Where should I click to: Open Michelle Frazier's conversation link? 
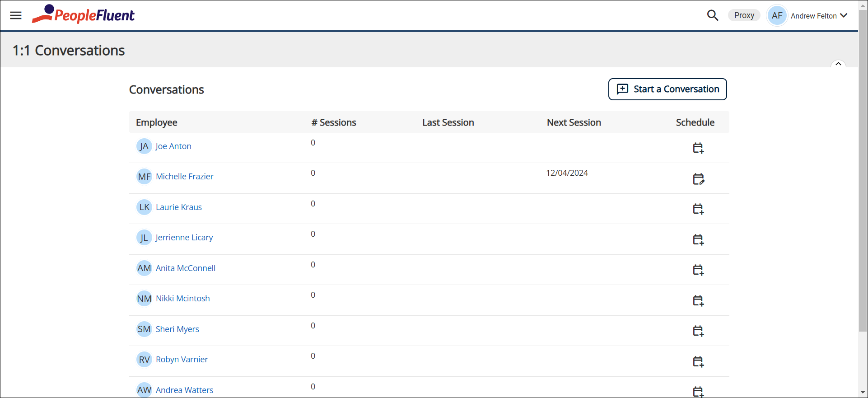point(184,177)
